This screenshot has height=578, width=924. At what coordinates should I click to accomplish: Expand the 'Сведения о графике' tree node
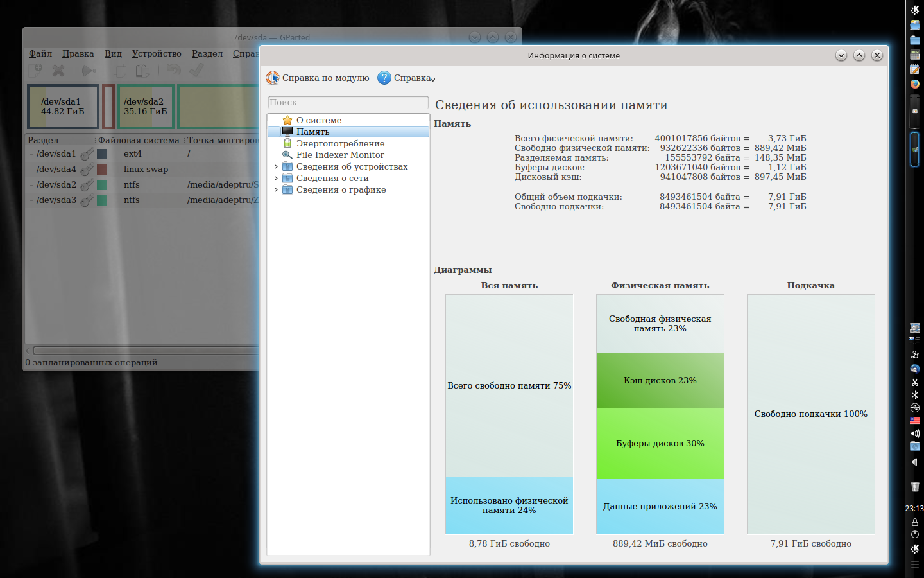point(276,189)
